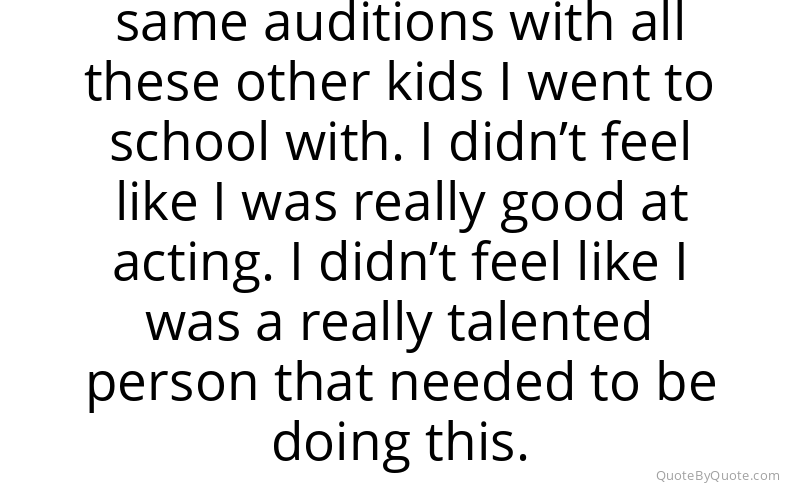Select the word "acting" in the quote
800x500 pixels.
pyautogui.click(x=192, y=265)
